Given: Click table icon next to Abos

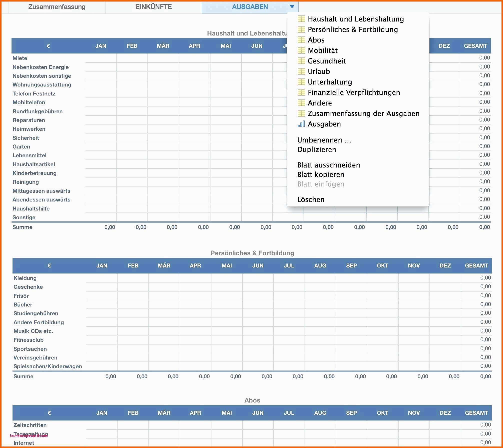Looking at the screenshot, I should (301, 40).
